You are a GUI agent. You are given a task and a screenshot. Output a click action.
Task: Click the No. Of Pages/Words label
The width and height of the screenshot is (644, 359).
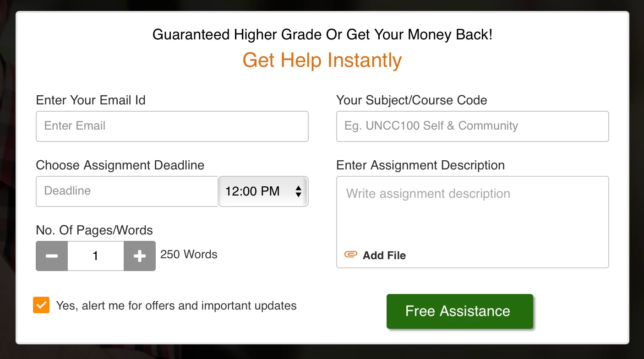pyautogui.click(x=94, y=230)
